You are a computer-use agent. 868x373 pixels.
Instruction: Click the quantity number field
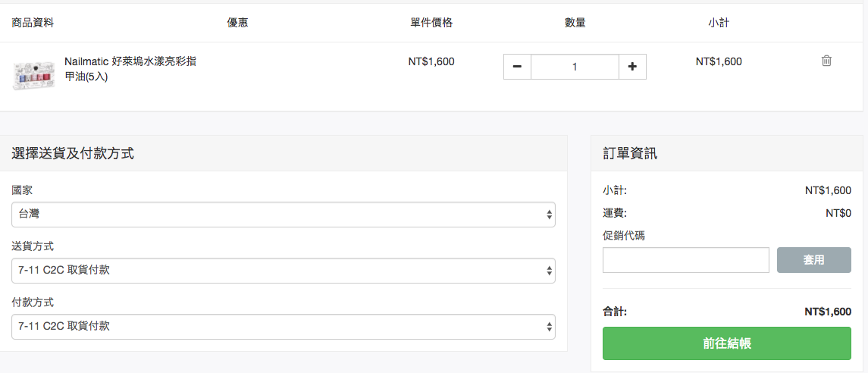click(575, 67)
